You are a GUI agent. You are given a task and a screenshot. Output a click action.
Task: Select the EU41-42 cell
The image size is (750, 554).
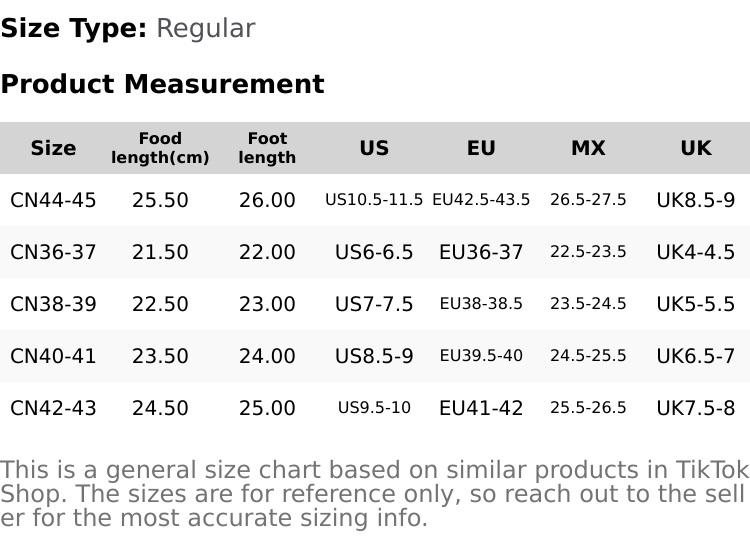(x=481, y=408)
